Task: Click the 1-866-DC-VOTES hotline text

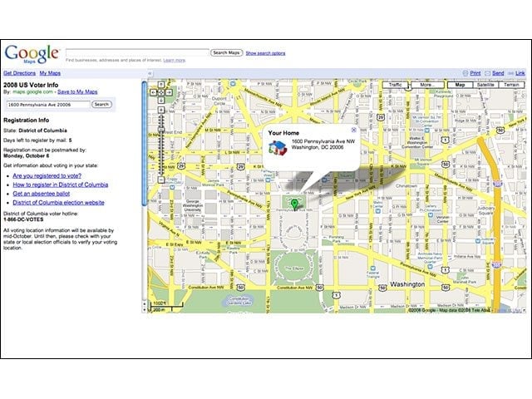Action: point(23,219)
